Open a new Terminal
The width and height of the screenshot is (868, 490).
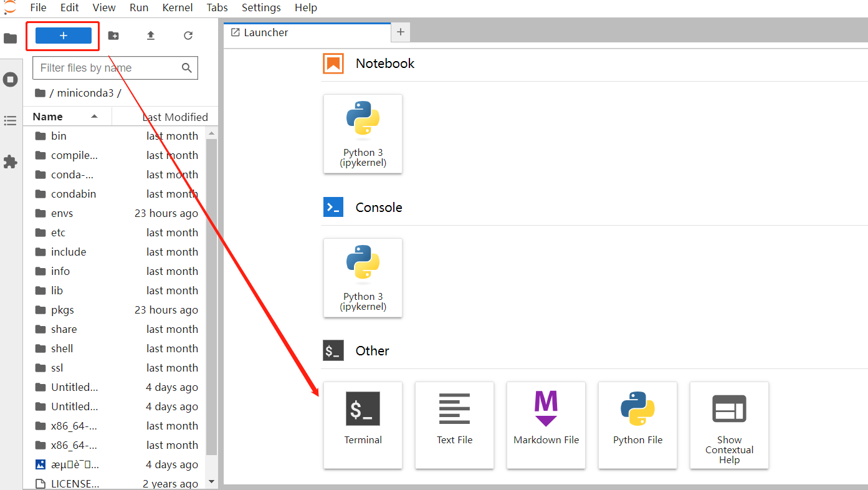(x=363, y=425)
